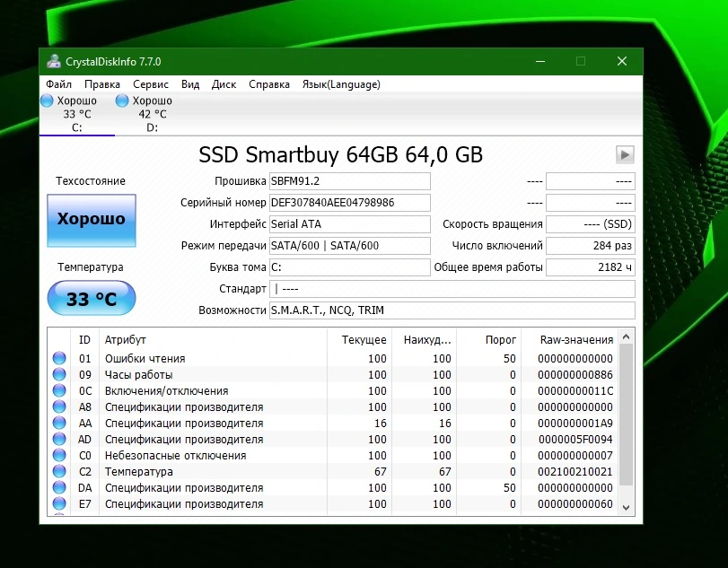Image resolution: width=728 pixels, height=568 pixels.
Task: Click the next disk arrow button
Action: click(625, 154)
